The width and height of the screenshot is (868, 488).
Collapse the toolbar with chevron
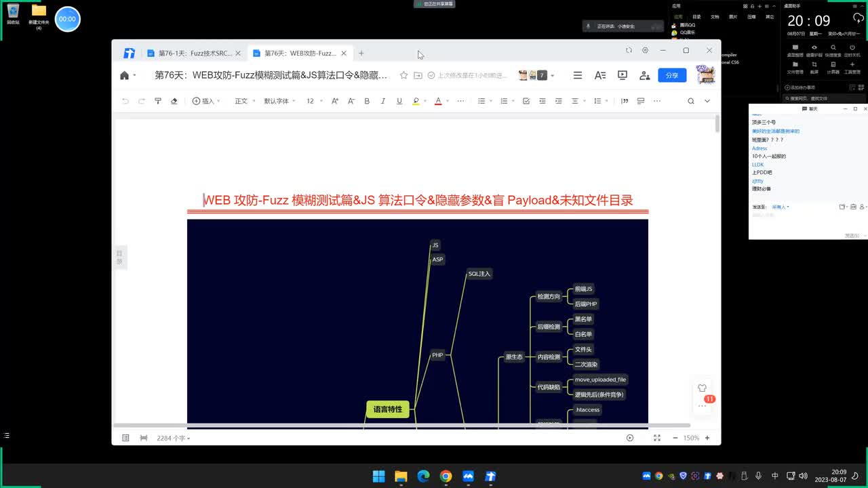coord(707,101)
